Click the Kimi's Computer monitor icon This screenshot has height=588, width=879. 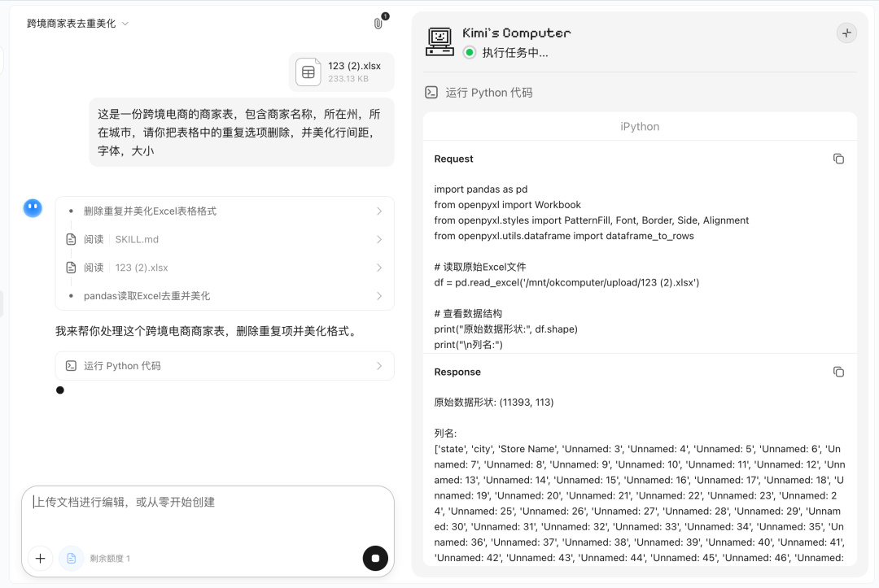click(x=439, y=42)
